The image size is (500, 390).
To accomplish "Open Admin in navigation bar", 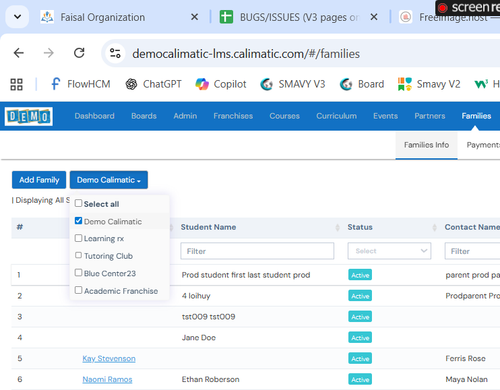I will pyautogui.click(x=185, y=116).
